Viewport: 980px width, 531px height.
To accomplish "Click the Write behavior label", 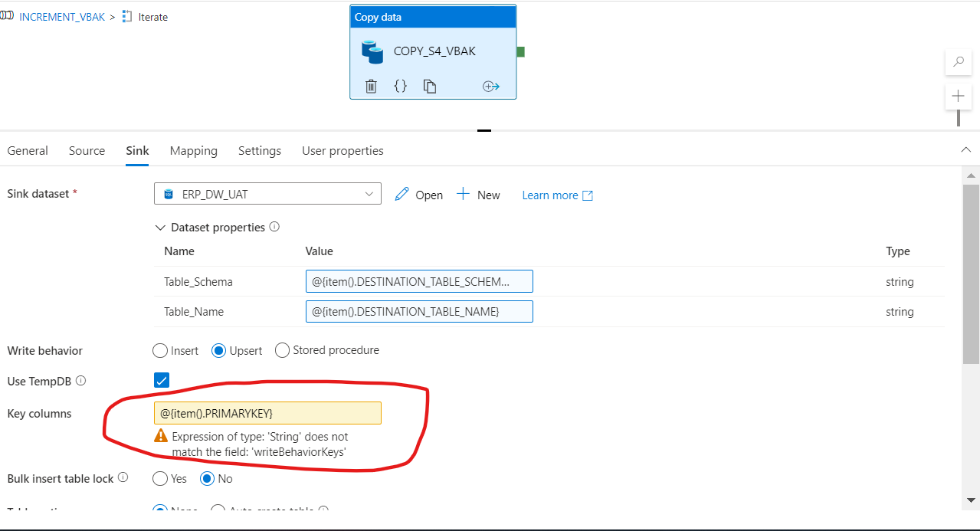I will [45, 351].
